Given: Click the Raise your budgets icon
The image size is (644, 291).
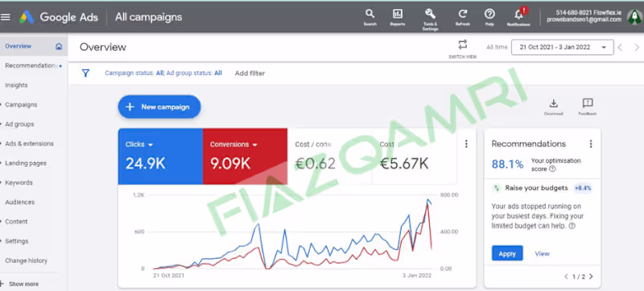Looking at the screenshot, I should pyautogui.click(x=497, y=189).
